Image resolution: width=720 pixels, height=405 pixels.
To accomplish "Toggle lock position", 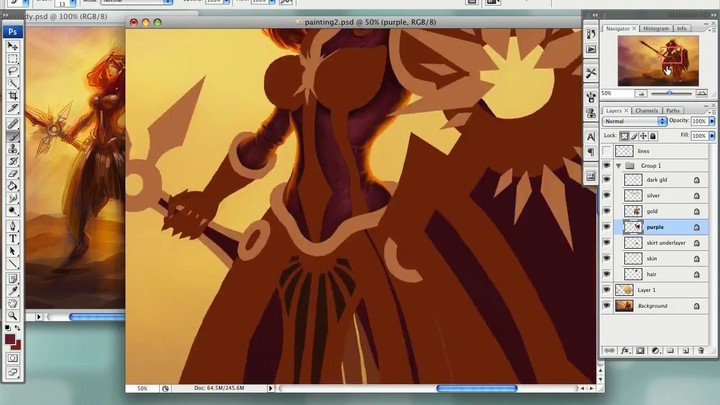I will point(643,136).
